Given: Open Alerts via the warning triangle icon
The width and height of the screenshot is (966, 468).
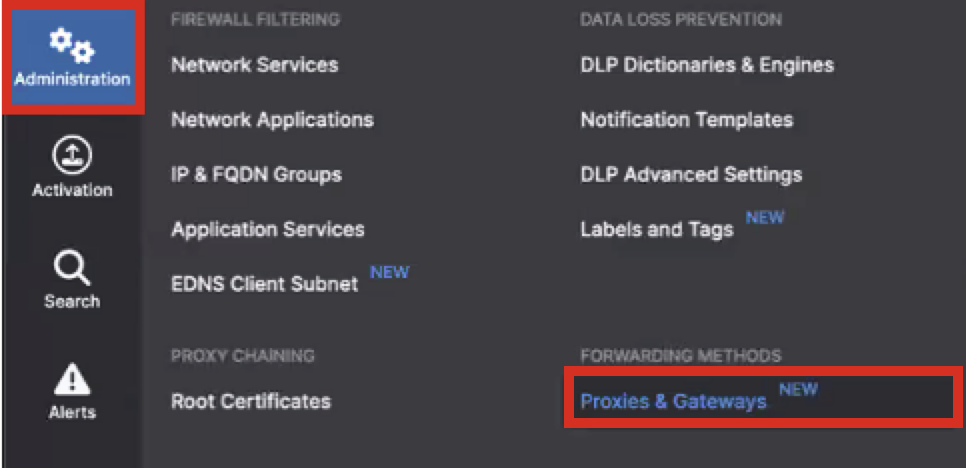Looking at the screenshot, I should point(71,379).
